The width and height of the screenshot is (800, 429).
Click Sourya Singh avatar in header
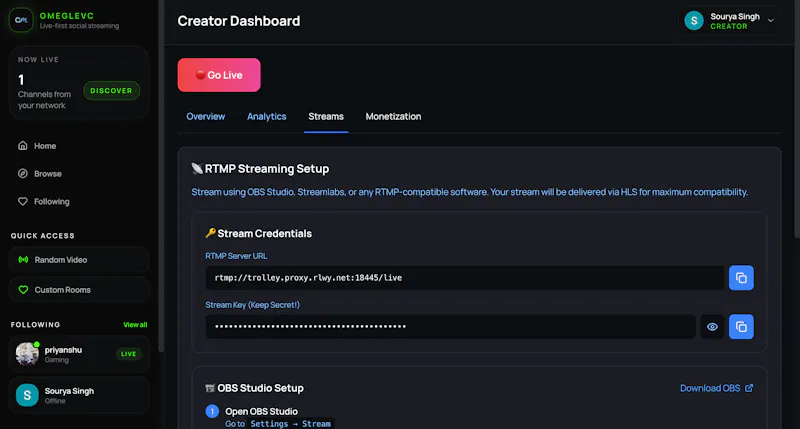[694, 21]
